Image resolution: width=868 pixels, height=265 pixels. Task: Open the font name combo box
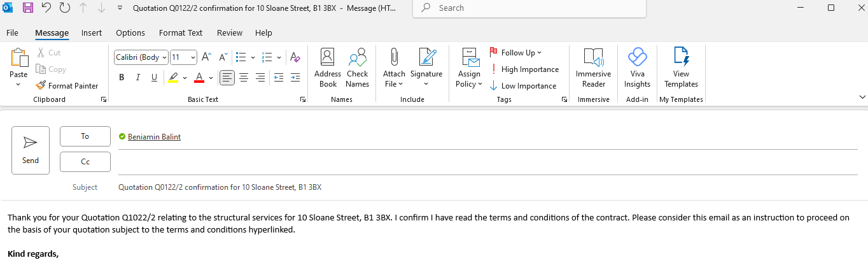tap(141, 57)
